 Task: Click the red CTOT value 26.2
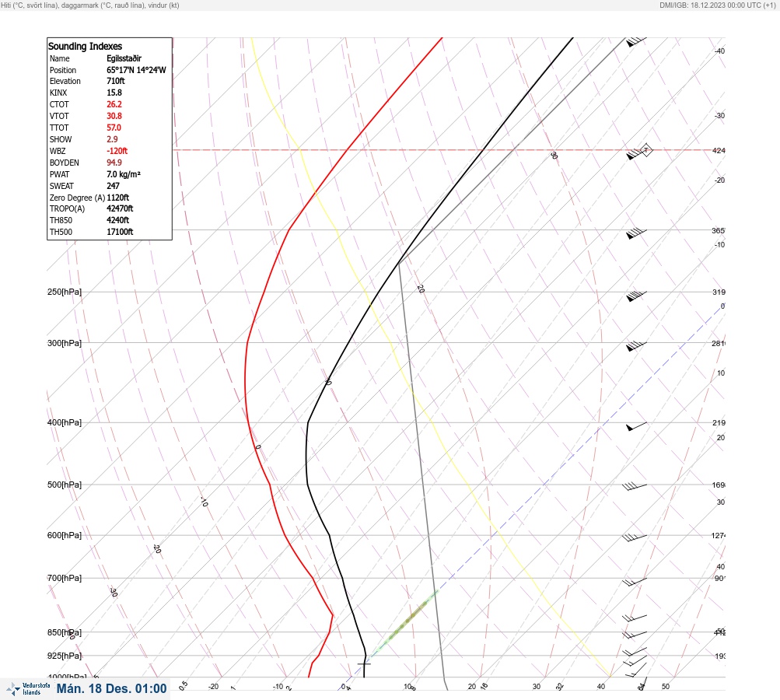[x=114, y=104]
